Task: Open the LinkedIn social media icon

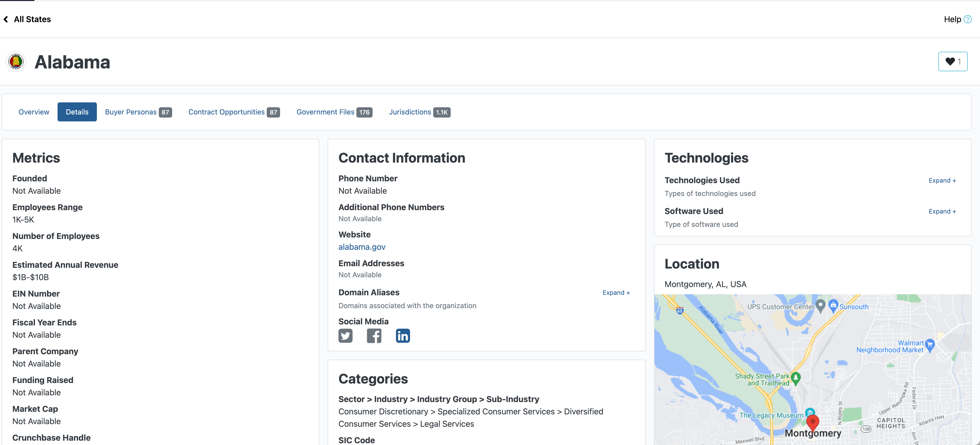Action: coord(403,336)
